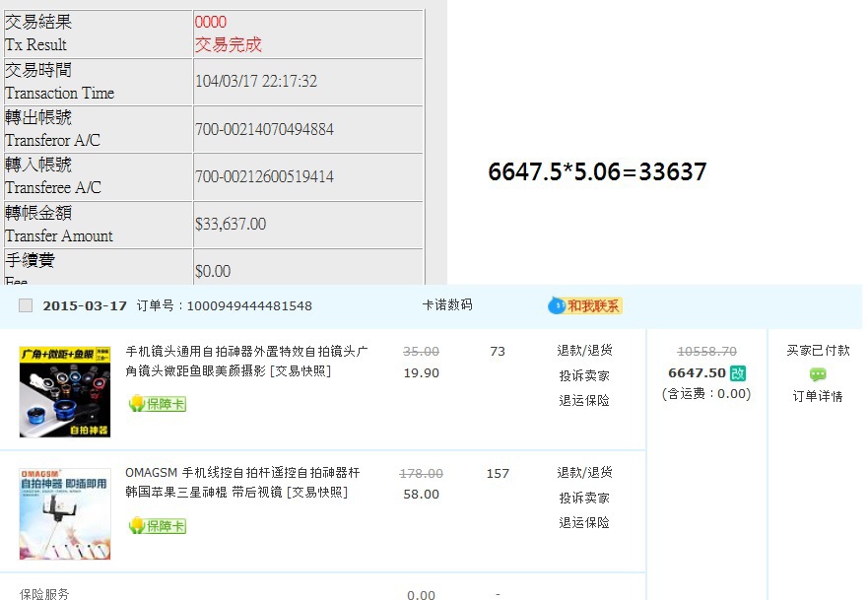Open the phone lens product thumbnail
The height and width of the screenshot is (600, 868).
pyautogui.click(x=65, y=392)
